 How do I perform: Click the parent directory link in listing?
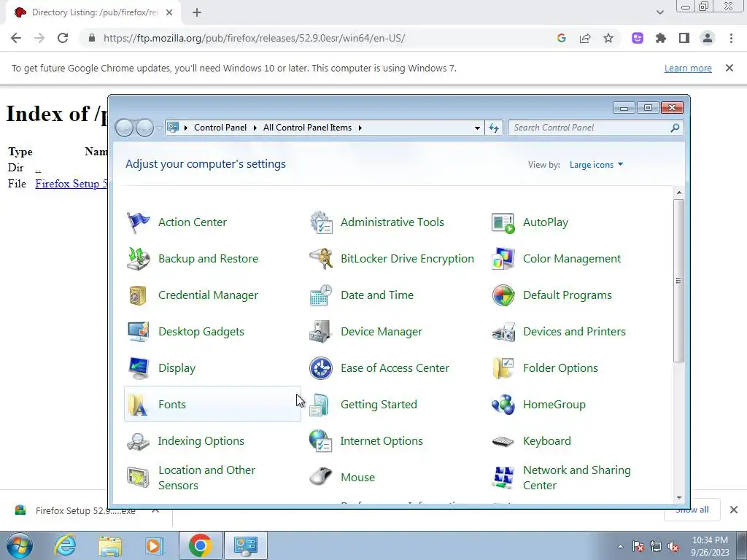tap(38, 168)
